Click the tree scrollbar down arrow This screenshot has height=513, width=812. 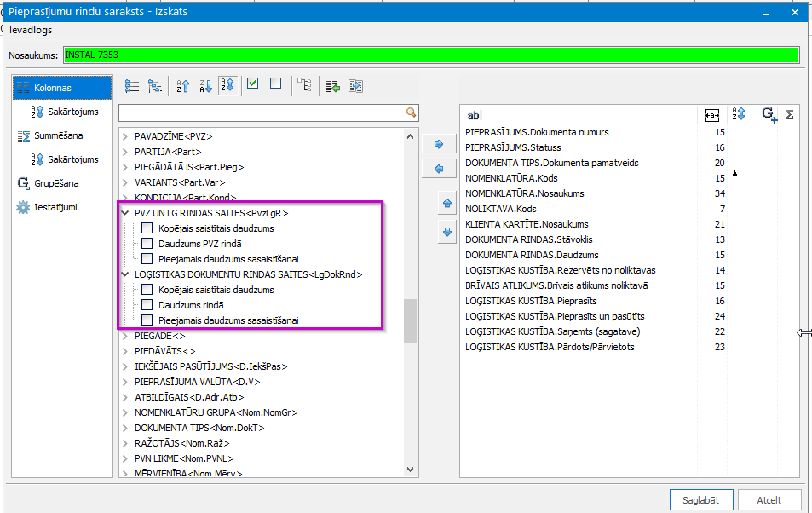[x=410, y=470]
